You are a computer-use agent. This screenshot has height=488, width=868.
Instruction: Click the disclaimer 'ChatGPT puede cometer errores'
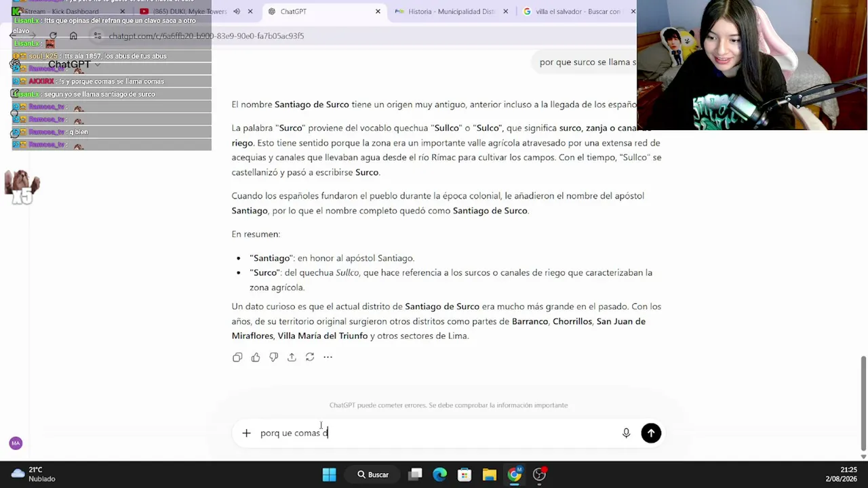pyautogui.click(x=449, y=405)
